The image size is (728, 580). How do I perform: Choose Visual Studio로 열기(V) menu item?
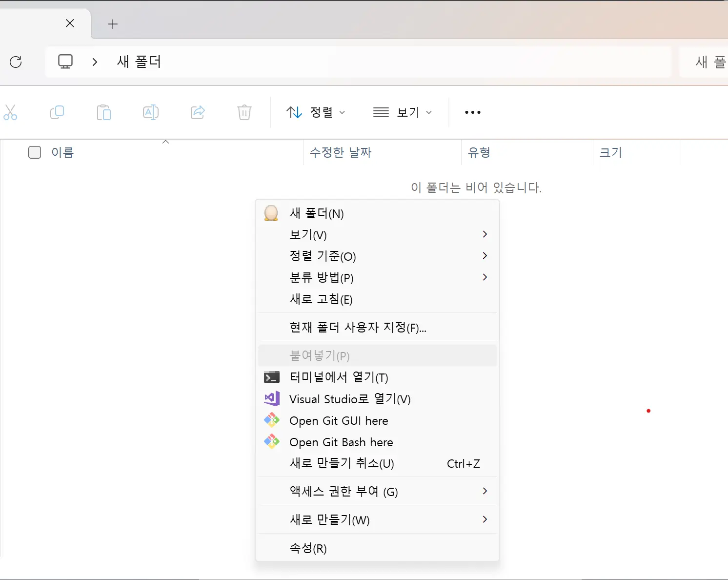click(x=377, y=399)
